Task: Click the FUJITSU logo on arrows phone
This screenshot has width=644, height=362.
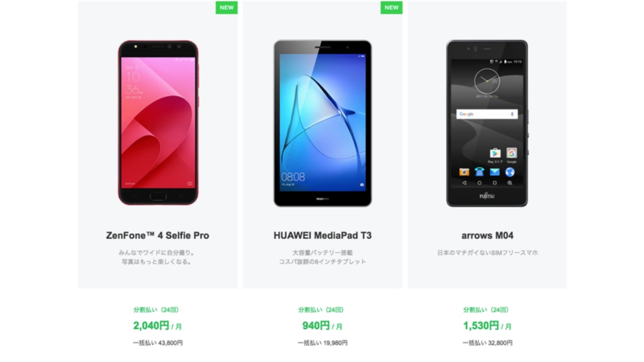Action: (487, 196)
